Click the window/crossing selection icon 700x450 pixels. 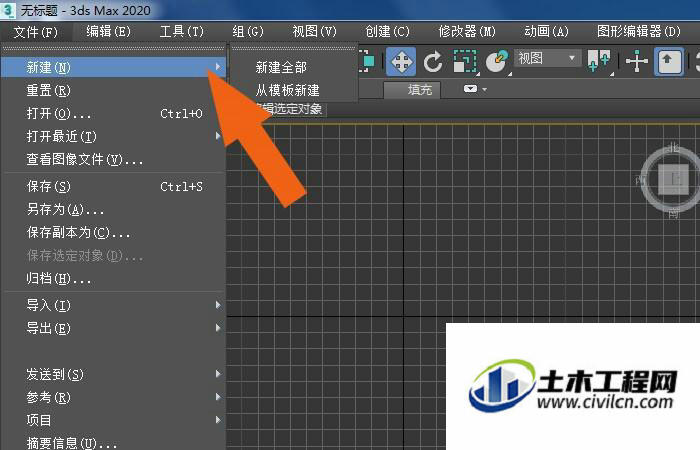pos(367,61)
